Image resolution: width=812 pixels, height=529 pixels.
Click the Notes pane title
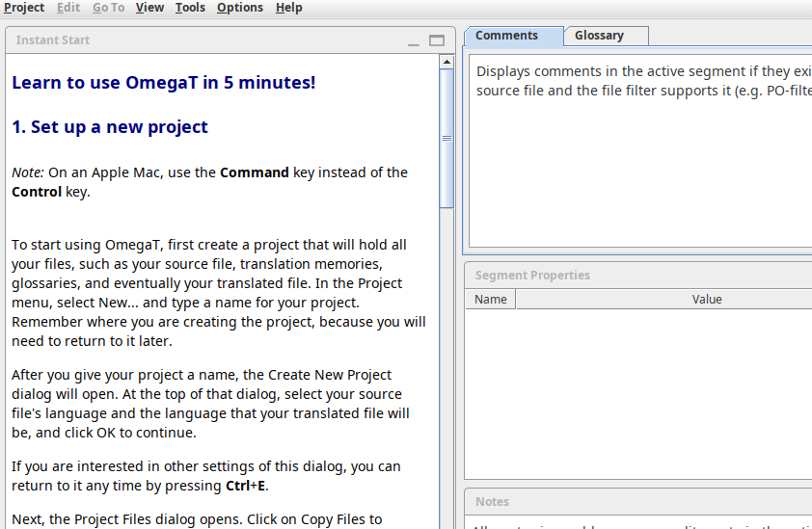point(492,502)
